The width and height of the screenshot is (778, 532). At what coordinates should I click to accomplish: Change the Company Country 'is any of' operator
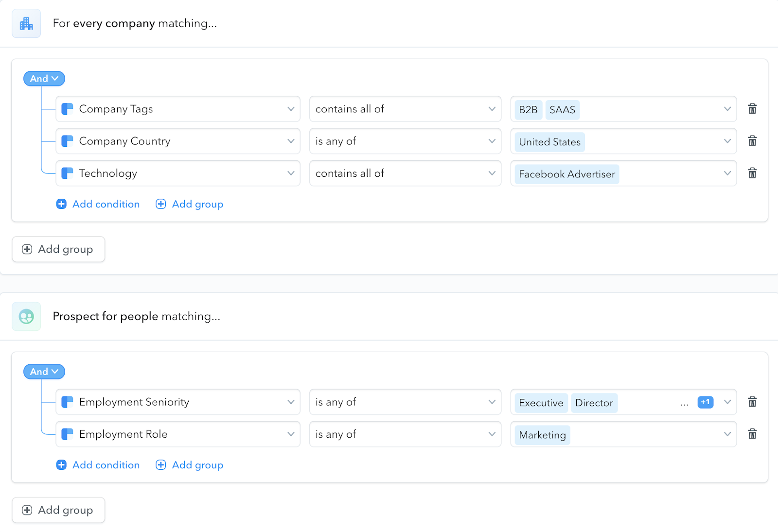[405, 141]
